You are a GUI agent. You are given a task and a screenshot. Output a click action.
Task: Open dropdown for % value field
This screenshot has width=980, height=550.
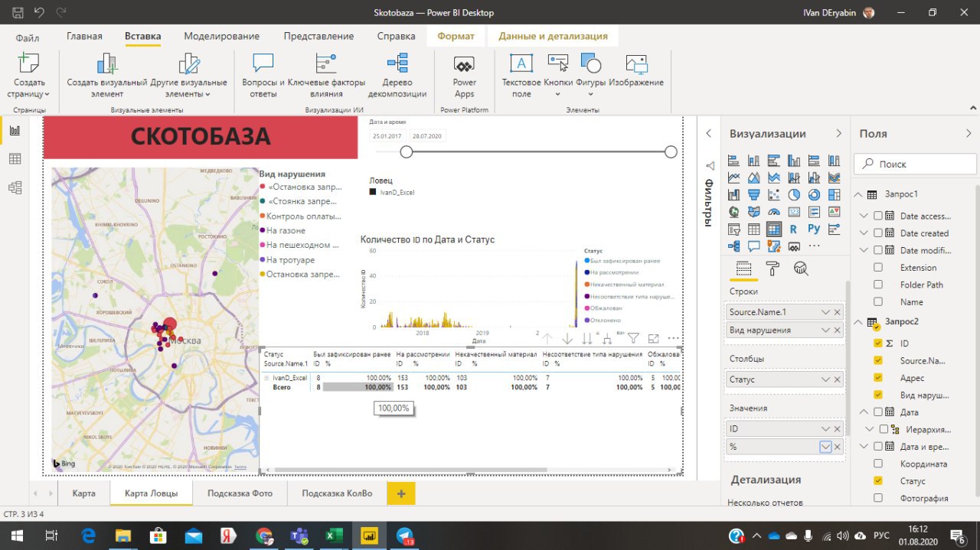[x=825, y=447]
